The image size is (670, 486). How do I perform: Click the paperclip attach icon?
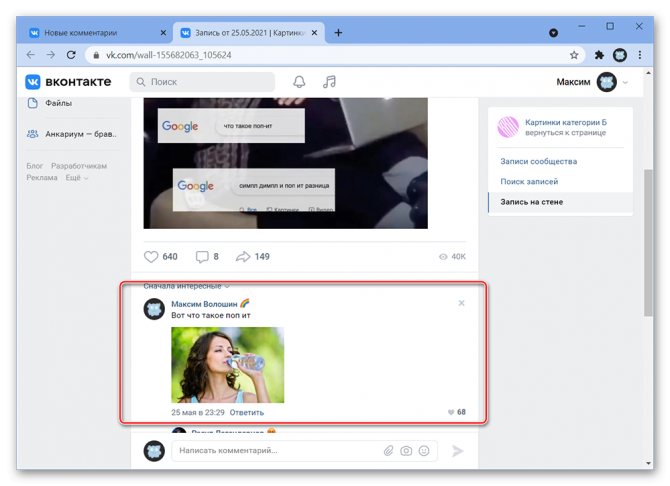point(388,451)
